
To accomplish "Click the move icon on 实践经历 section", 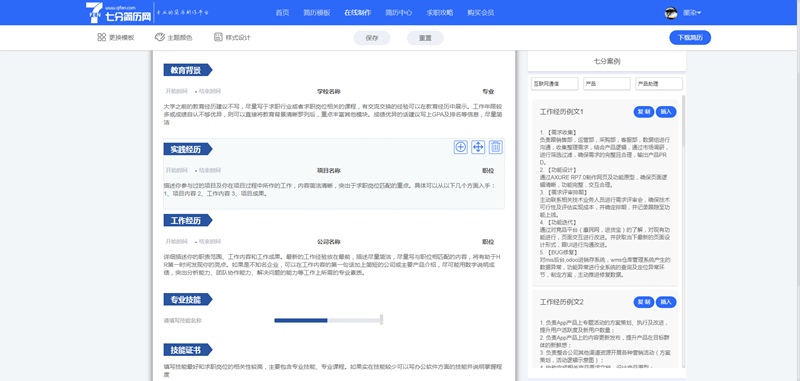I will 478,147.
